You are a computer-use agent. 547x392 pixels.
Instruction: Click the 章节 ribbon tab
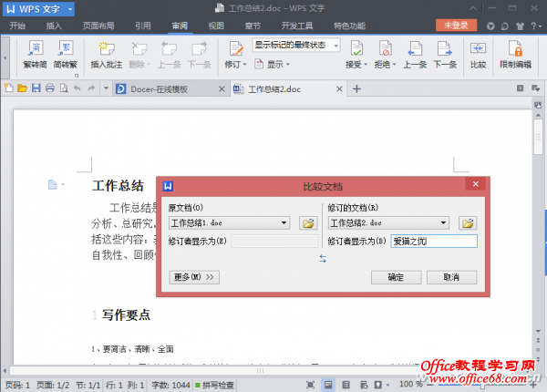point(253,26)
